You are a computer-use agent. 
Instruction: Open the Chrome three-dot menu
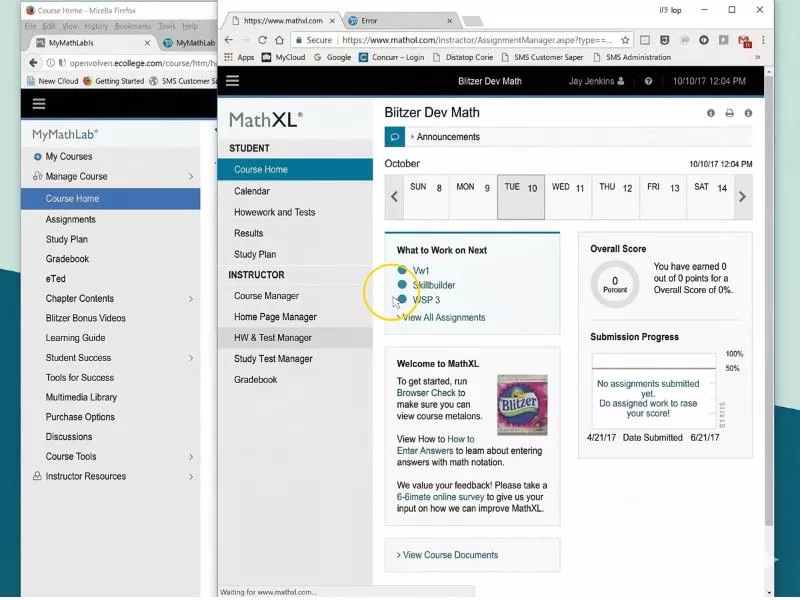tap(763, 40)
